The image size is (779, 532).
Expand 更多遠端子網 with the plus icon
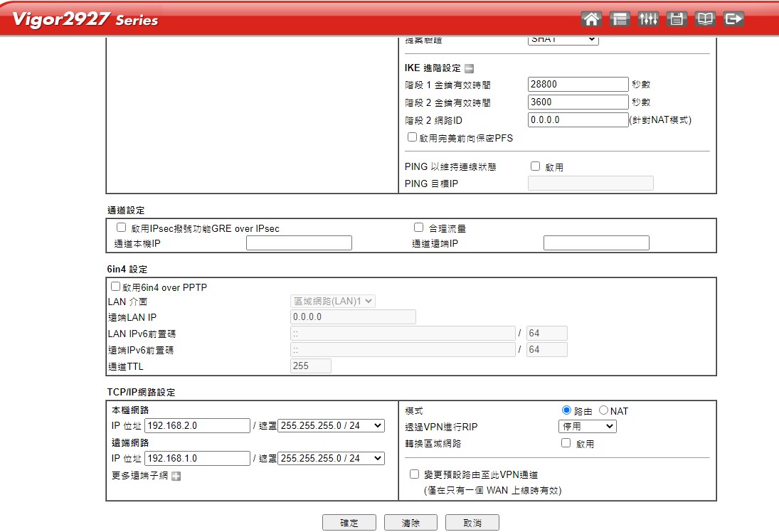[x=176, y=476]
